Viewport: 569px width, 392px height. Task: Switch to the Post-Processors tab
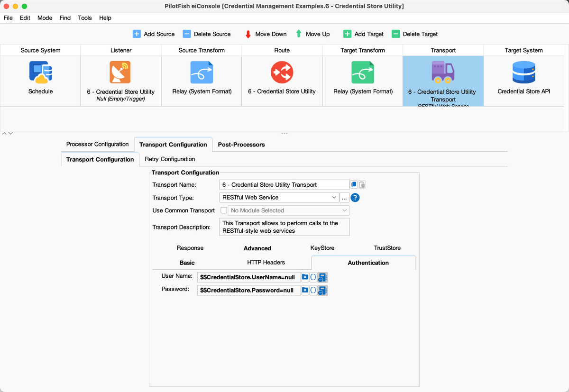point(241,145)
